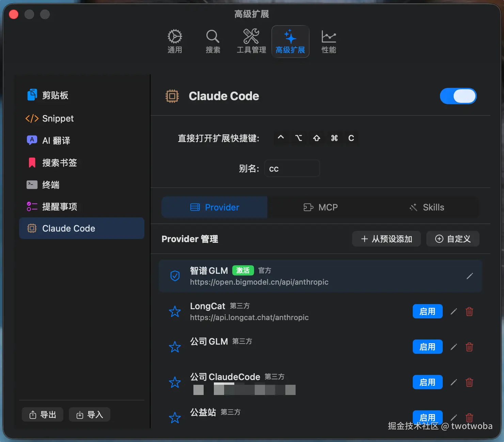Click the 导出 export button
The image size is (504, 442).
point(43,414)
